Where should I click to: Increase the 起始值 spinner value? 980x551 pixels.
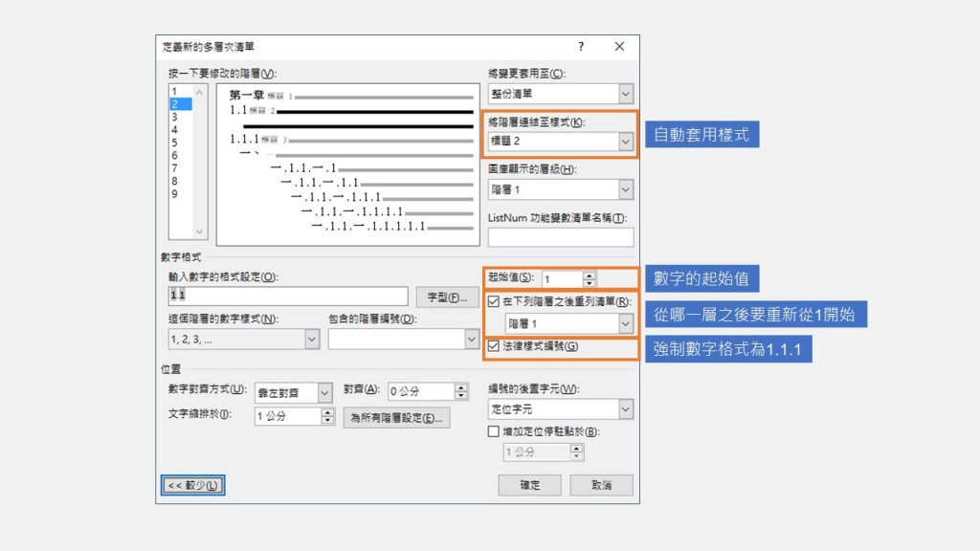coord(590,275)
